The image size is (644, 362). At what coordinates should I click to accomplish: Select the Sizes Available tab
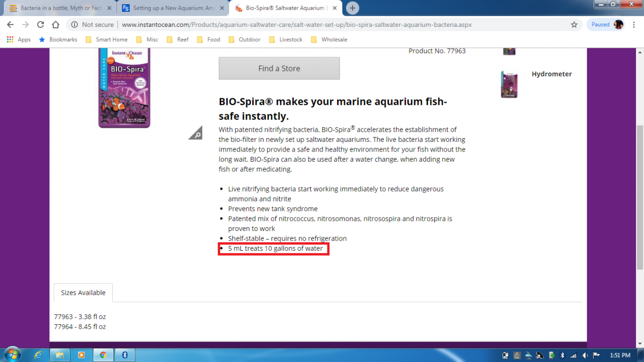[83, 293]
